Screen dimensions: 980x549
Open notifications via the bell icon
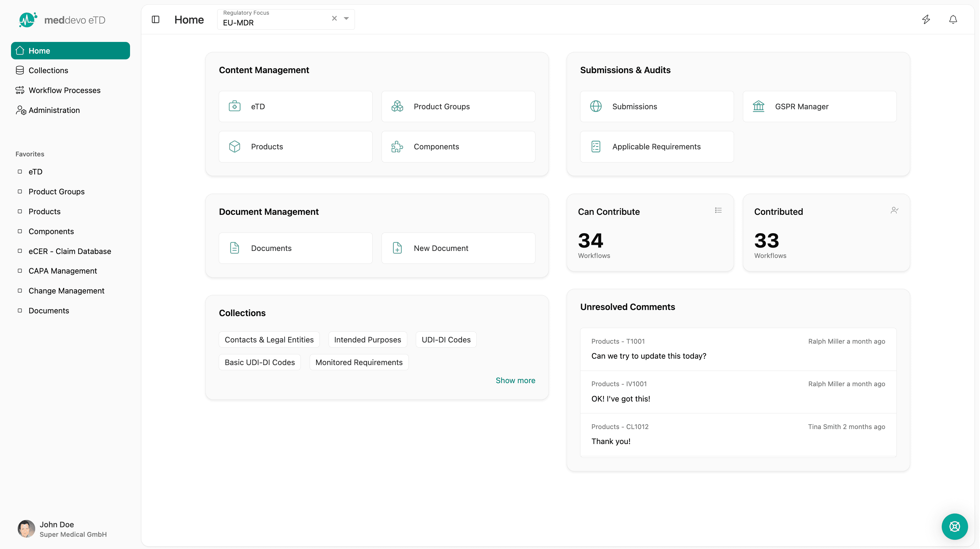[x=953, y=19]
